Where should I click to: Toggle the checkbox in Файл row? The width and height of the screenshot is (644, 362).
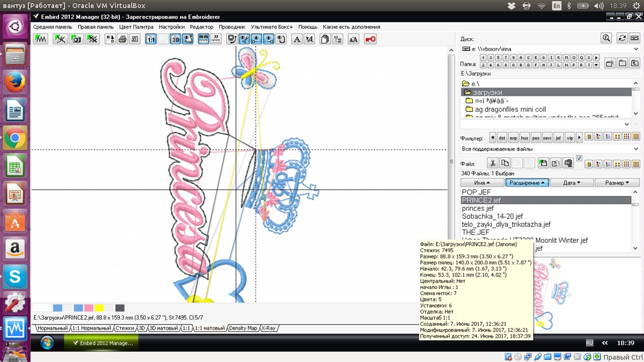(x=579, y=158)
